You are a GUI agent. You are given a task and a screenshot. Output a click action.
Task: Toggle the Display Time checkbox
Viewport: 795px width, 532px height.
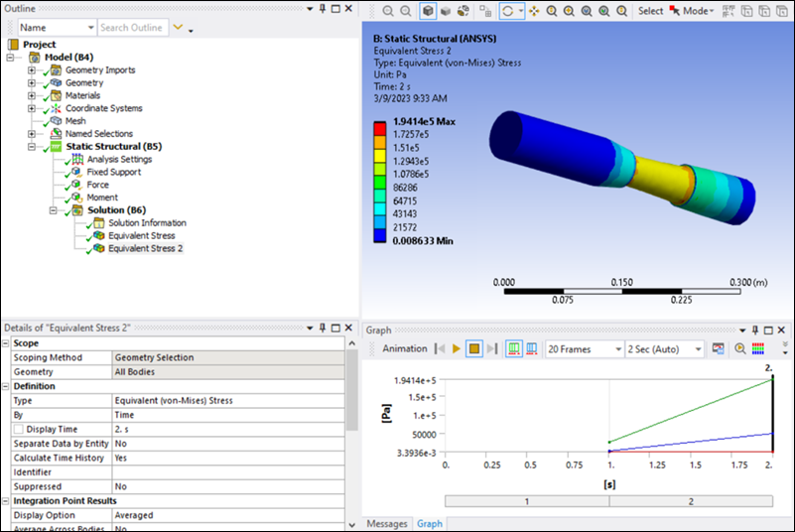click(x=19, y=429)
